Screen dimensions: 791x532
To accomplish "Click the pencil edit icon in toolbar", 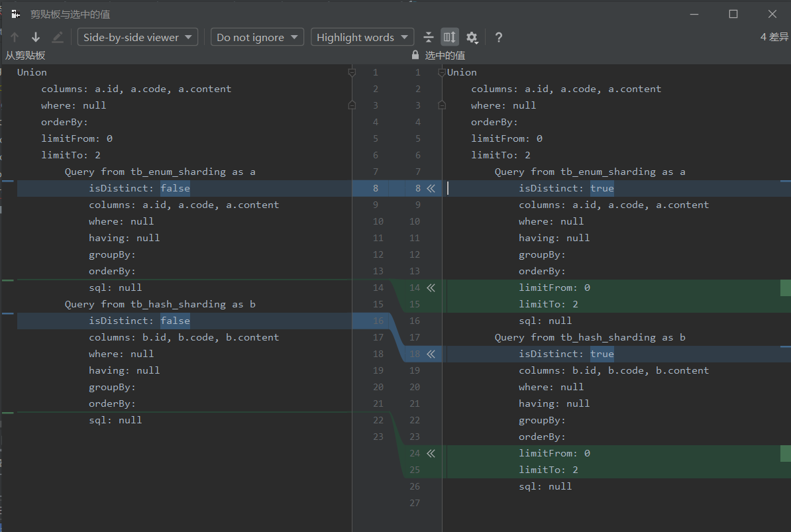I will pos(58,37).
